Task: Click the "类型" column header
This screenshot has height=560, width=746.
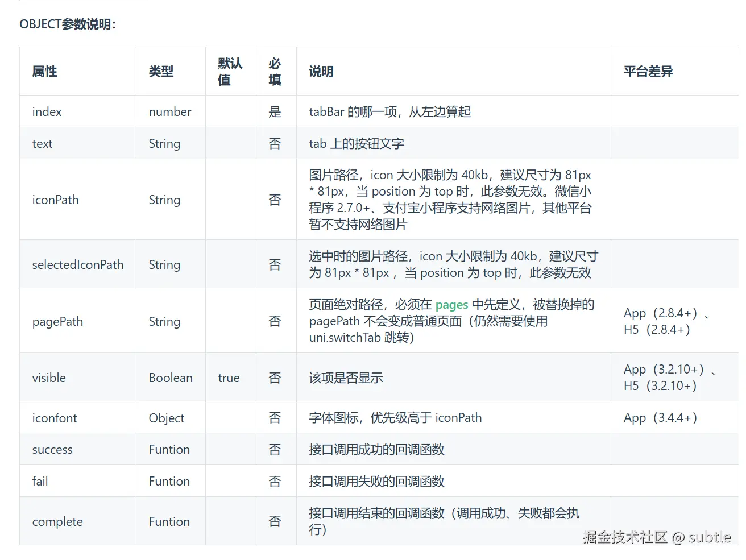Action: pyautogui.click(x=161, y=72)
